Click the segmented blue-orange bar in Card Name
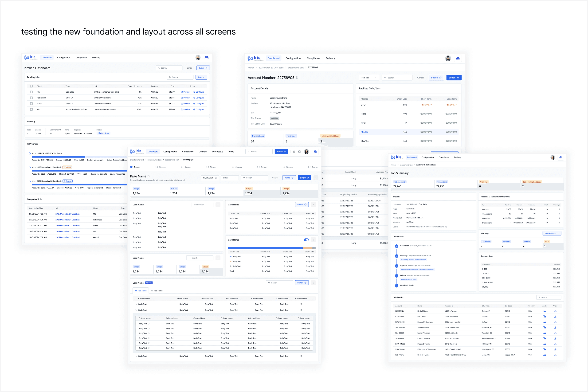Image resolution: width=588 pixels, height=392 pixels. tap(272, 248)
